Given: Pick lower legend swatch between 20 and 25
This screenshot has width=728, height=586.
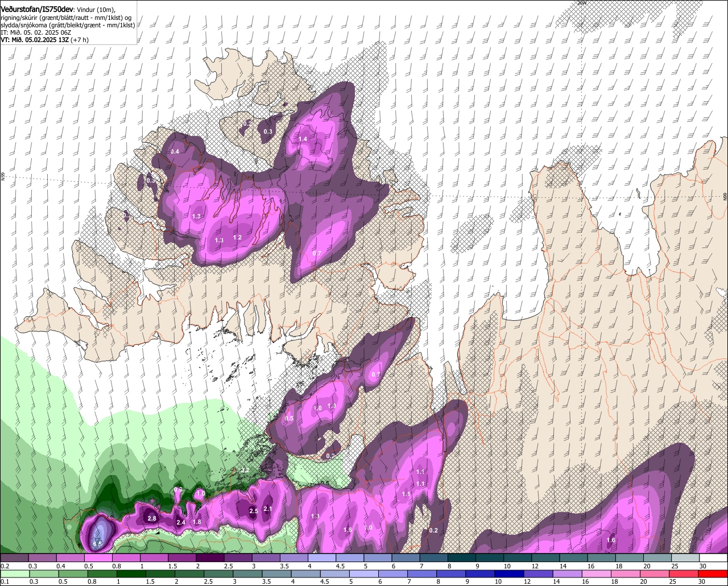Looking at the screenshot, I should [655, 573].
